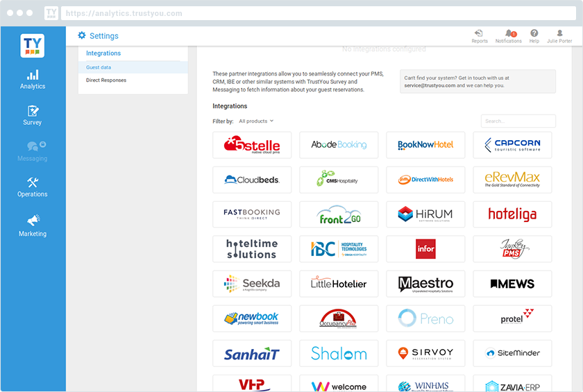583x392 pixels.
Task: Open Notifications bell icon
Action: [508, 36]
